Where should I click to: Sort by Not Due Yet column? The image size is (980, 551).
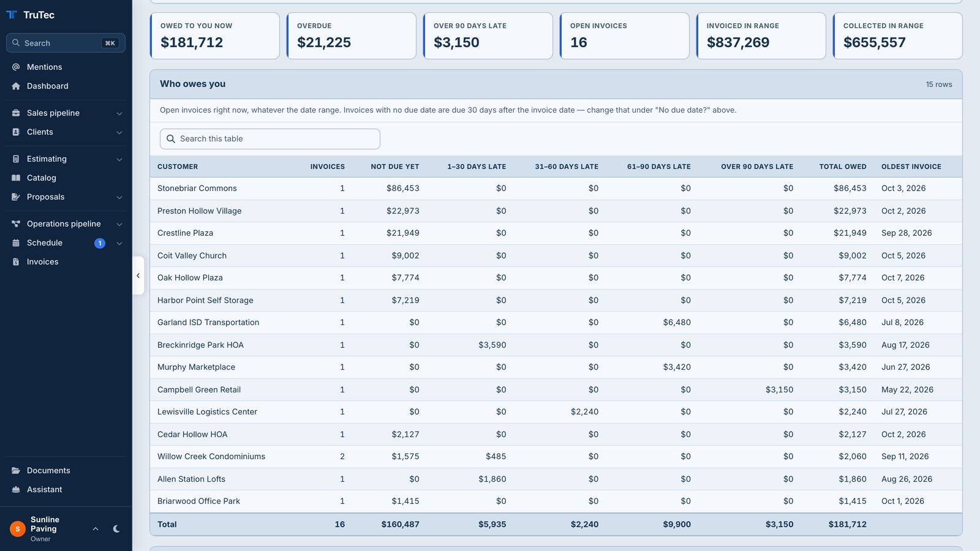pyautogui.click(x=395, y=167)
